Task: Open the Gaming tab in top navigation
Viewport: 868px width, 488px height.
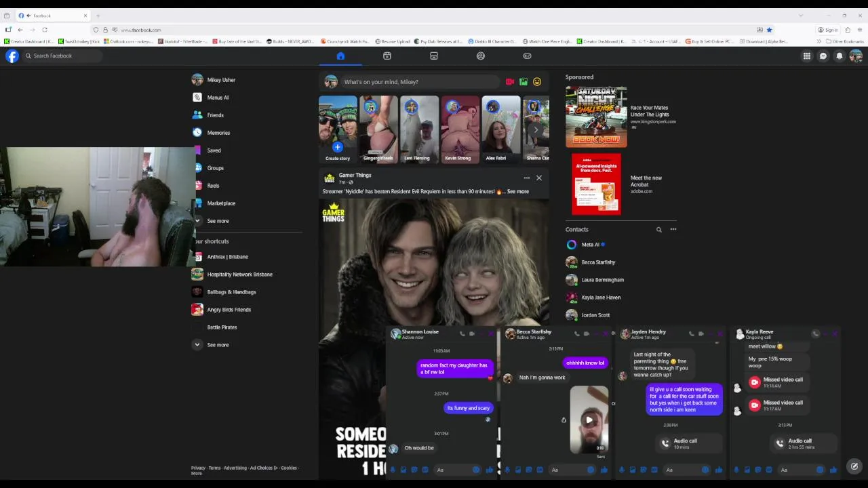Action: [528, 56]
